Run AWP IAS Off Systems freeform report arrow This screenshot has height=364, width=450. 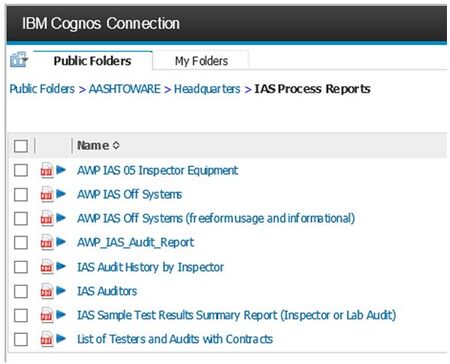pos(61,218)
